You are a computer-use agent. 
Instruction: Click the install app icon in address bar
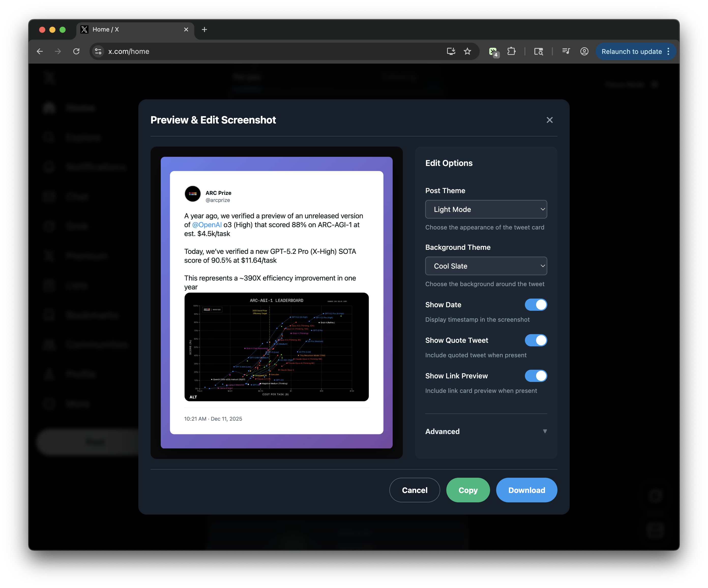click(451, 51)
